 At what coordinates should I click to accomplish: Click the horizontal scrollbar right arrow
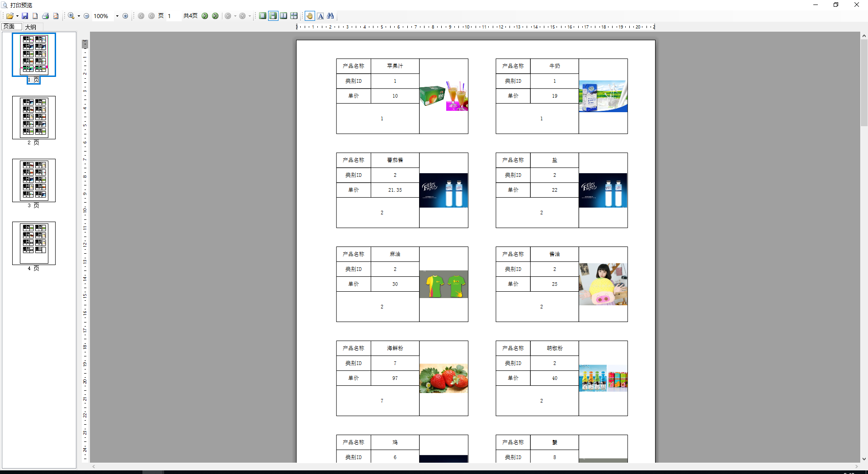pyautogui.click(x=856, y=466)
